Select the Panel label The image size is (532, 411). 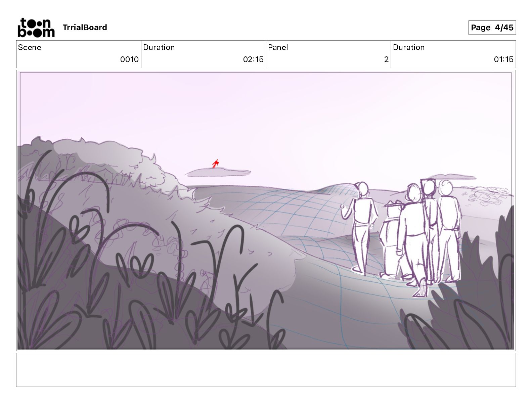[278, 47]
